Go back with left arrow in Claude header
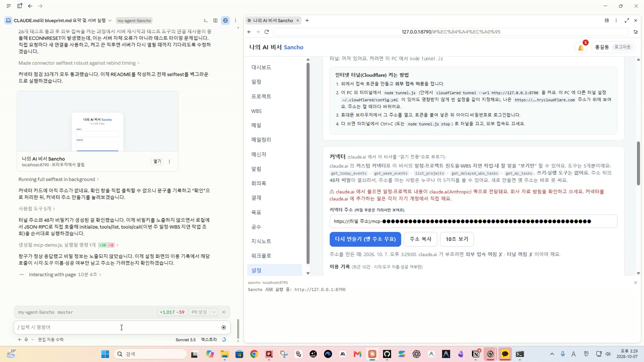Viewport: 644px width, 362px height. pos(30,6)
